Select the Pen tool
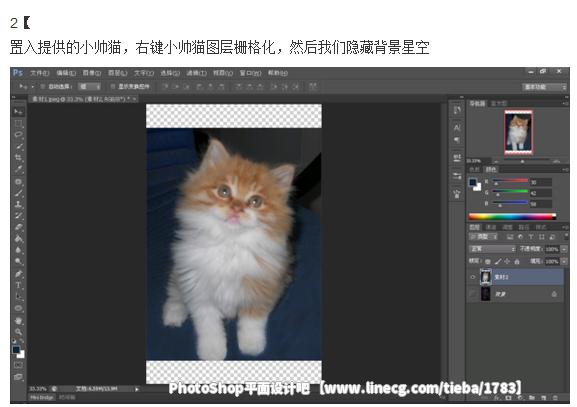Viewport: 577px width, 407px height. (18, 274)
